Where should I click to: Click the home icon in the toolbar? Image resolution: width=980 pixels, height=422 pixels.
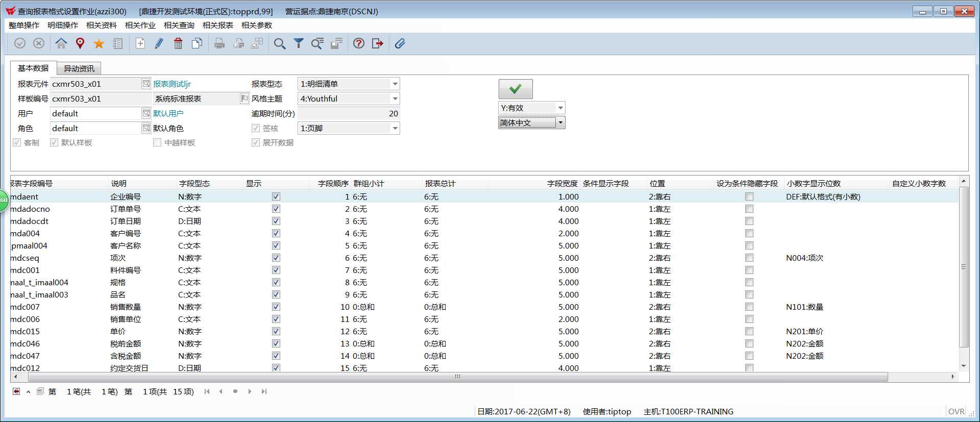(x=61, y=44)
